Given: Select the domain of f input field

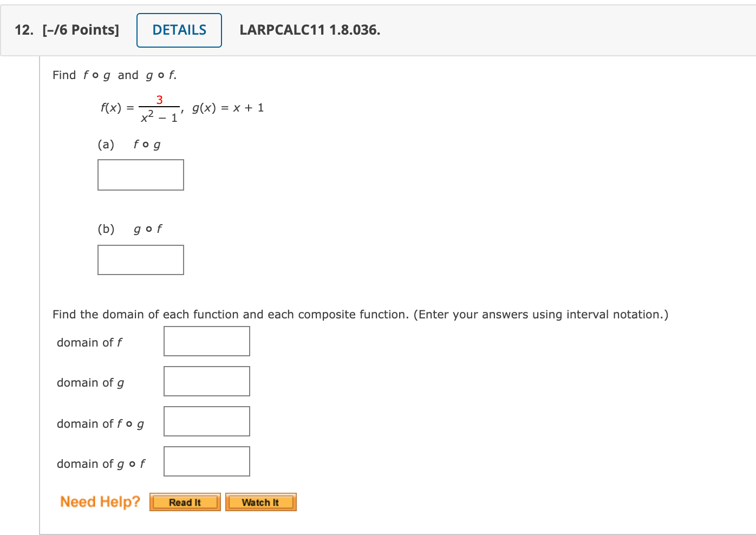Looking at the screenshot, I should (x=206, y=341).
